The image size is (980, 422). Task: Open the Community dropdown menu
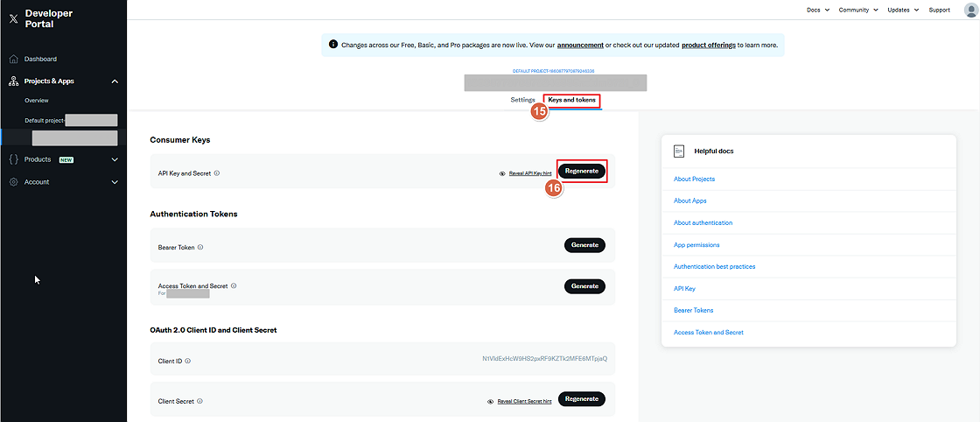(x=858, y=10)
